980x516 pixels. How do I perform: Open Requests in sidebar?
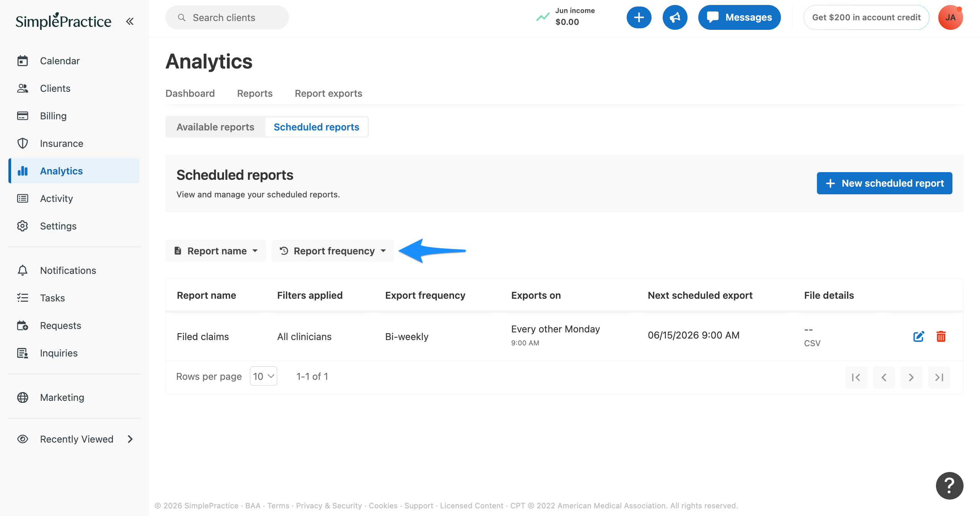click(74, 326)
